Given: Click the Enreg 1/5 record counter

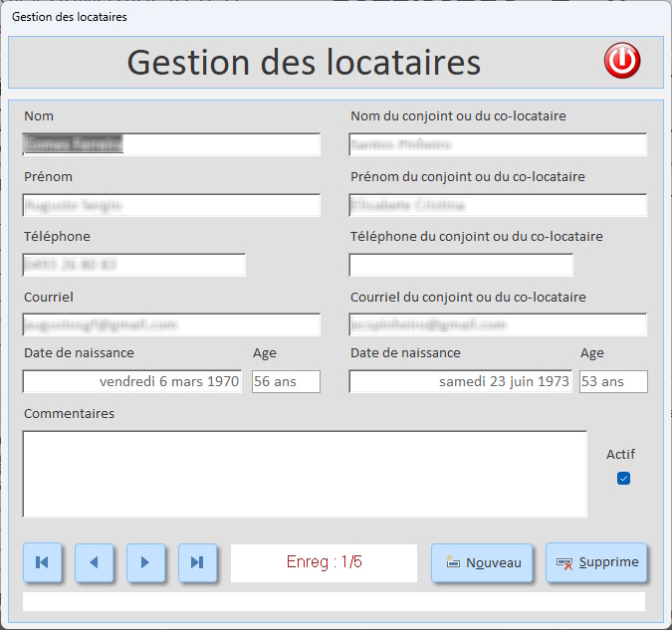Looking at the screenshot, I should point(324,562).
